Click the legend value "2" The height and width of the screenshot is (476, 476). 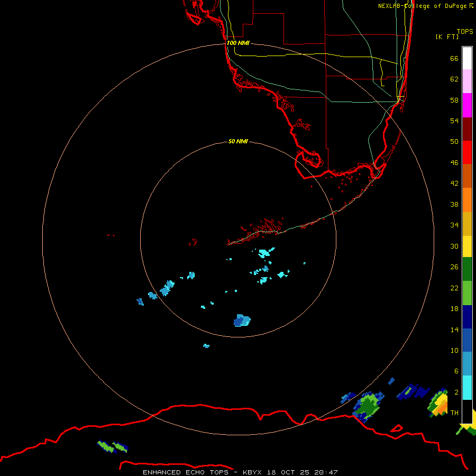pos(456,392)
